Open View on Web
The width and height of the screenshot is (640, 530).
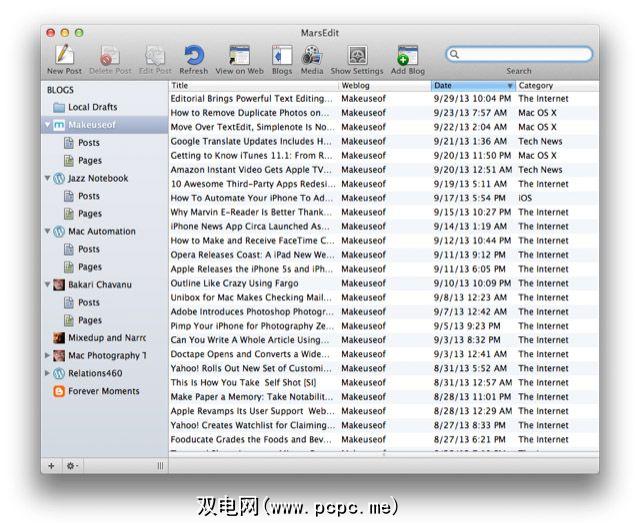click(x=239, y=55)
